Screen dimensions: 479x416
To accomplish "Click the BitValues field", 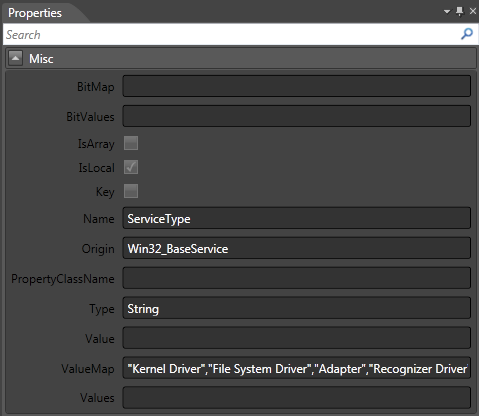I will pos(297,116).
